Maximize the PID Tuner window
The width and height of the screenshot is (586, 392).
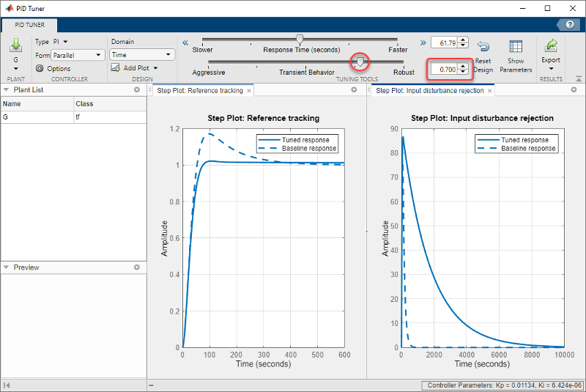547,8
